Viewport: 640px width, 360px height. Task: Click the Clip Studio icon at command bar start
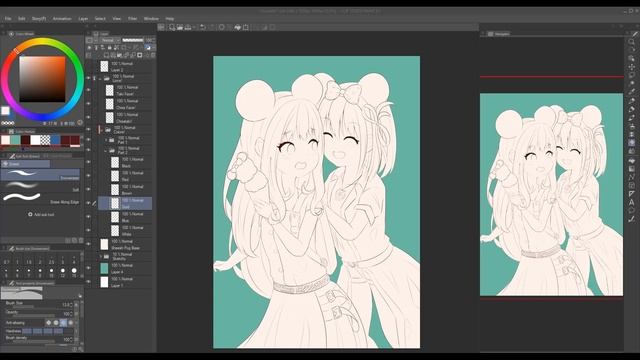[162, 27]
